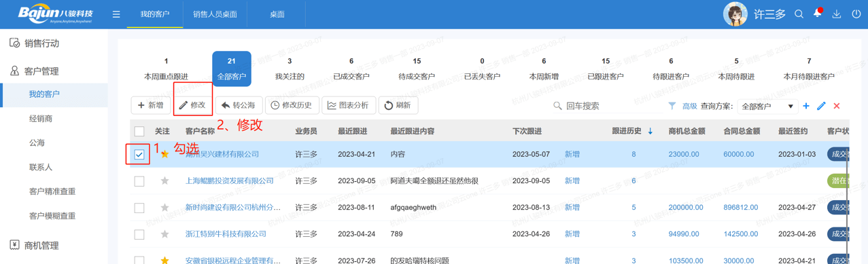868x264 pixels.
Task: Check the 浙江特别牛科技有限公司 row checkbox
Action: [139, 234]
